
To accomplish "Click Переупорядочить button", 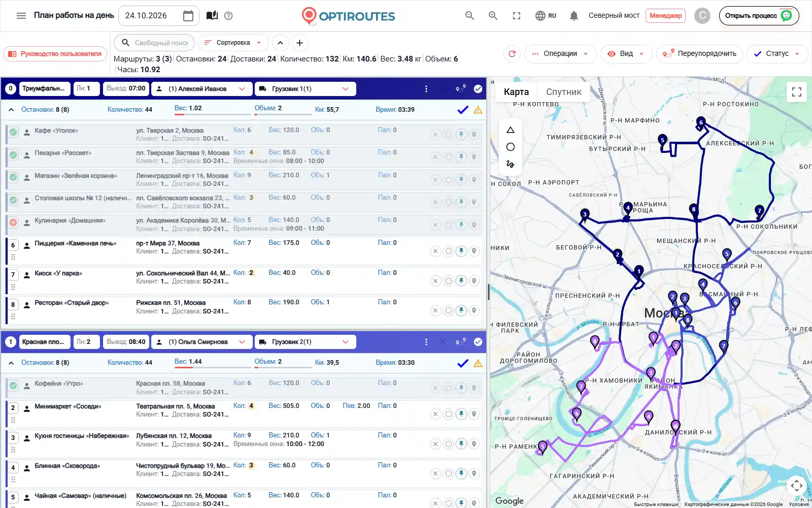I will click(699, 53).
